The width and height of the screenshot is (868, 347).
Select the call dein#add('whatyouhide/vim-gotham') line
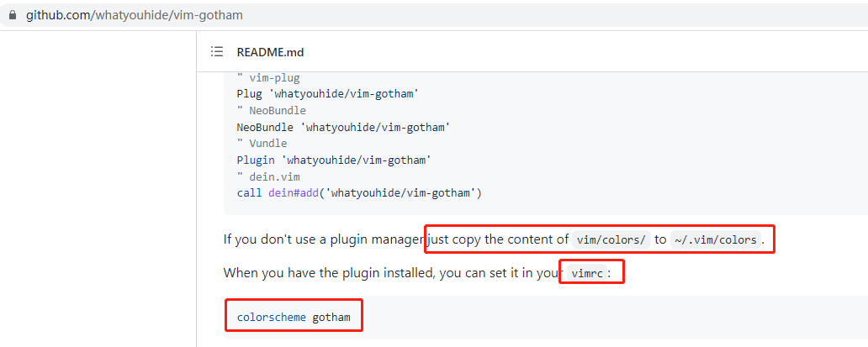point(359,193)
